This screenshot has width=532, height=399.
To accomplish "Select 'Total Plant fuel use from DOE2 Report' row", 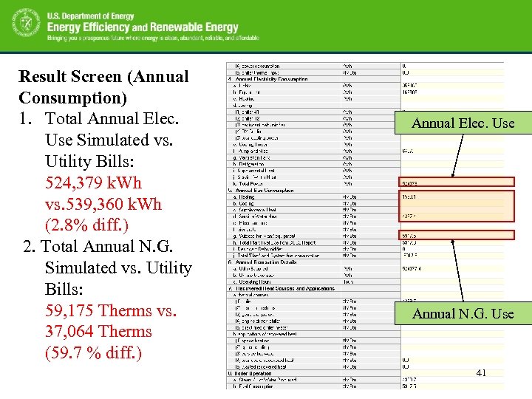I will (x=365, y=242).
